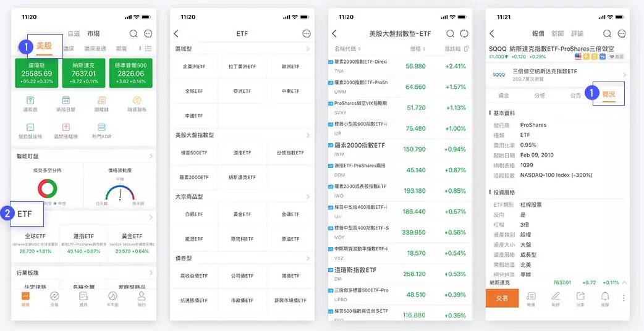The width and height of the screenshot is (644, 331).
Task: Expand the 行業板塊 section chevron
Action: pos(151,273)
